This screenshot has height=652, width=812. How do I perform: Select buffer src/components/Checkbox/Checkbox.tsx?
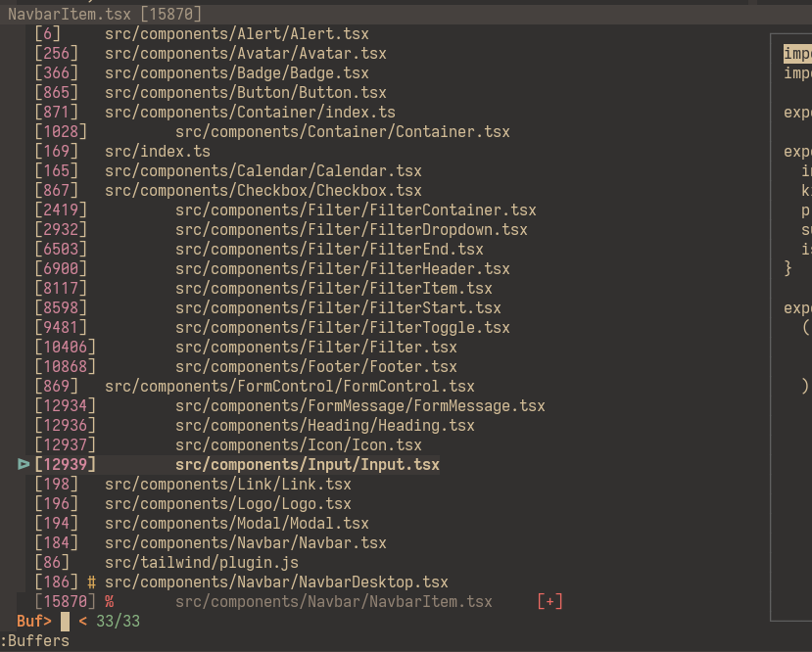[x=263, y=191]
